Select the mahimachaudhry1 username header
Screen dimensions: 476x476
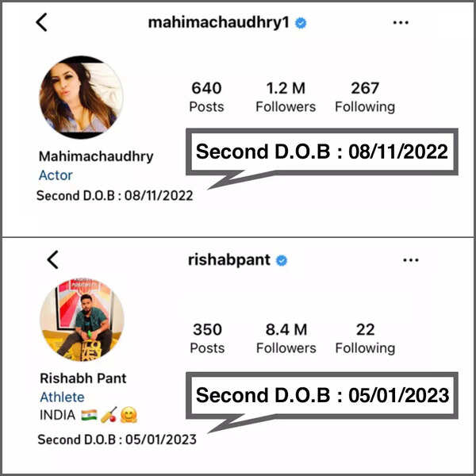coord(219,23)
